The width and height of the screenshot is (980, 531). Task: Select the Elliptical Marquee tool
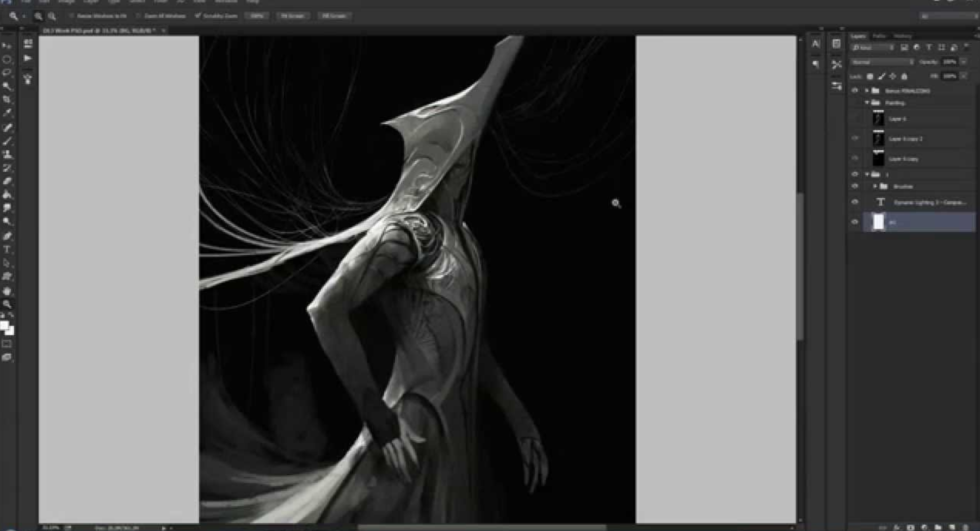7,59
